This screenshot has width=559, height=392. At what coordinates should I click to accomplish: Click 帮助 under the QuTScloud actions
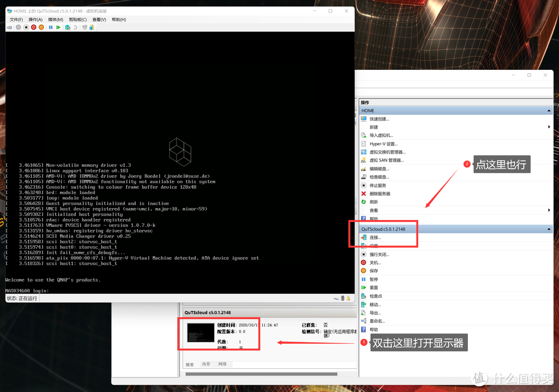point(373,329)
